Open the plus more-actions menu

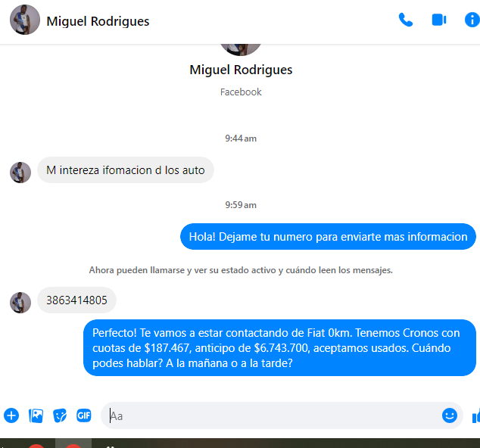[x=11, y=415]
